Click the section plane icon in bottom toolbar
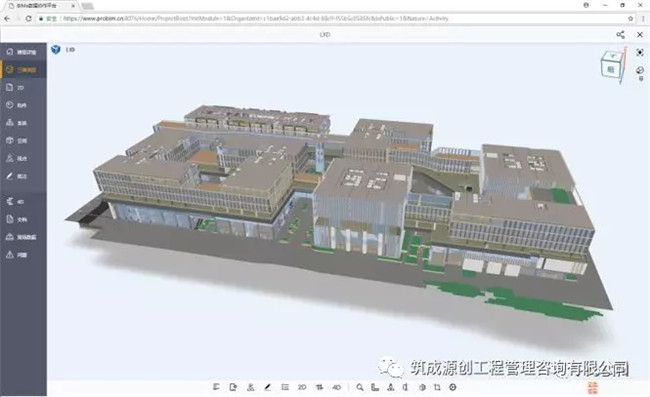 [x=406, y=387]
